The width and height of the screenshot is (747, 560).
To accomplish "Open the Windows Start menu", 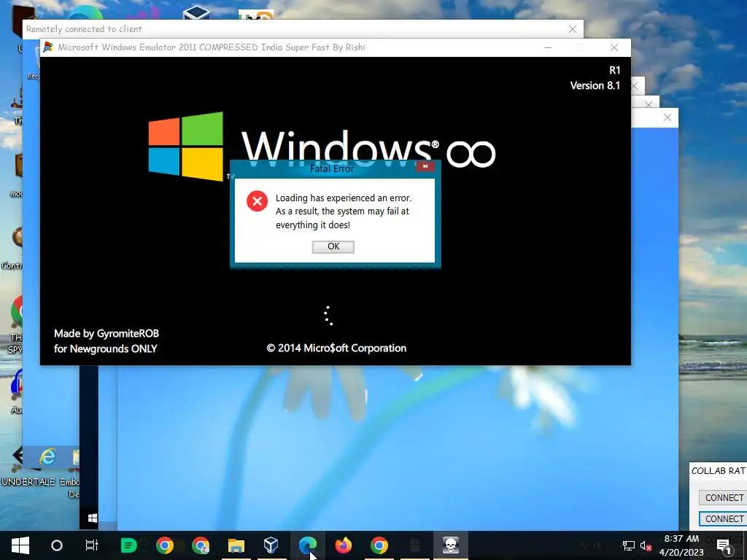I will (20, 545).
